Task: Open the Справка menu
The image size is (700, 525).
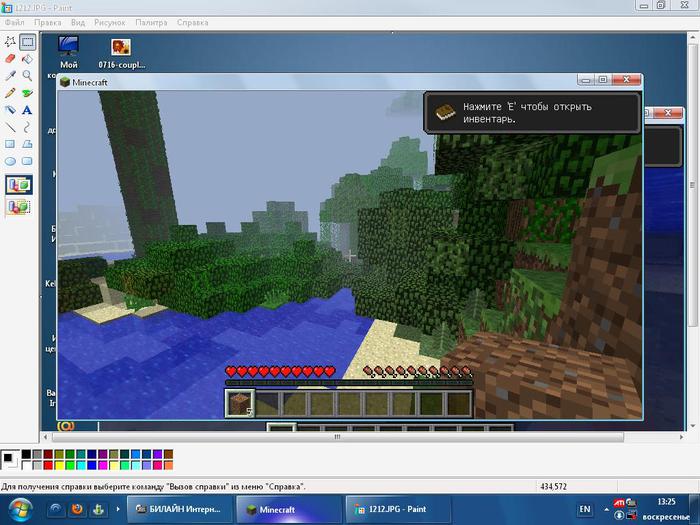Action: coord(192,22)
